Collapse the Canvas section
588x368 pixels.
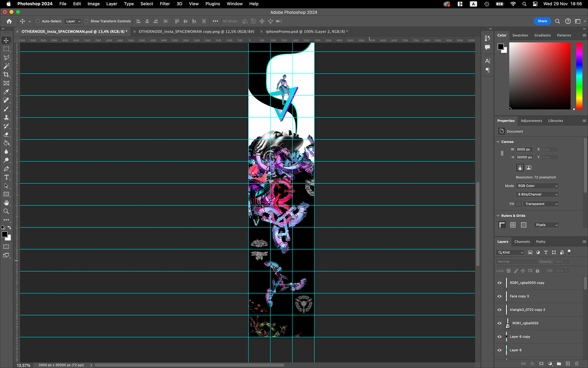point(498,142)
